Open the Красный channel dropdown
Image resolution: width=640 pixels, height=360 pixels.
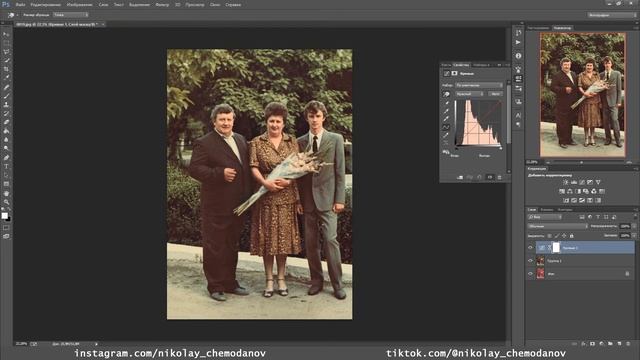coord(469,94)
